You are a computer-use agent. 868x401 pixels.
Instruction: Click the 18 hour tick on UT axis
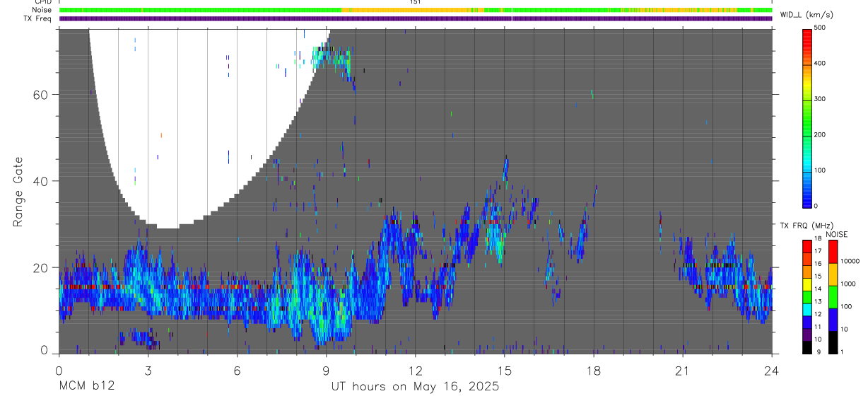[594, 371]
